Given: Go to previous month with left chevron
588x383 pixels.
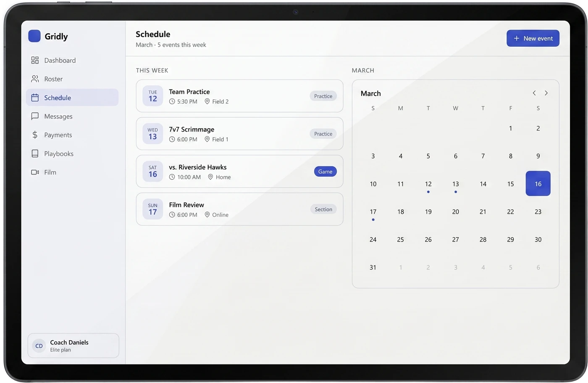Looking at the screenshot, I should coord(534,93).
